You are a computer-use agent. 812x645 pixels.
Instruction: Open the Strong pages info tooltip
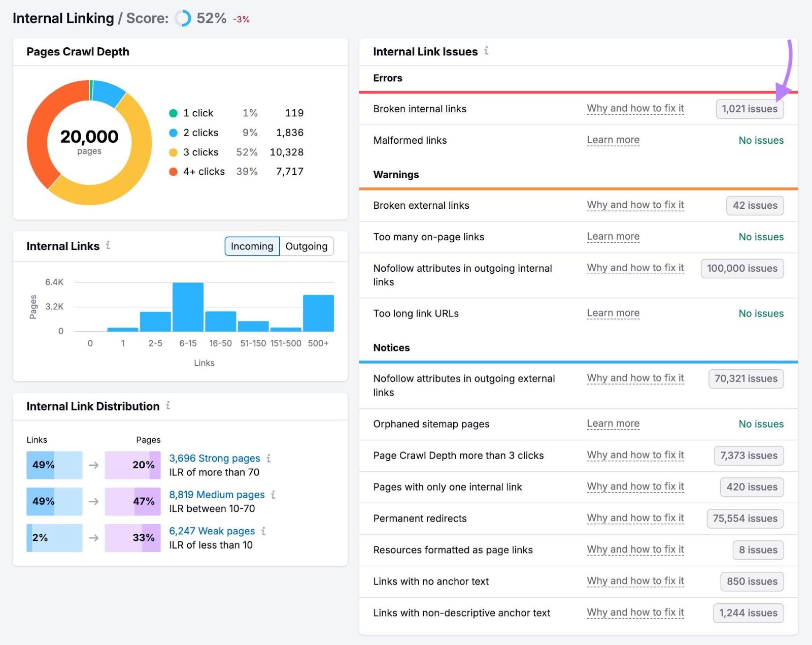(x=269, y=458)
